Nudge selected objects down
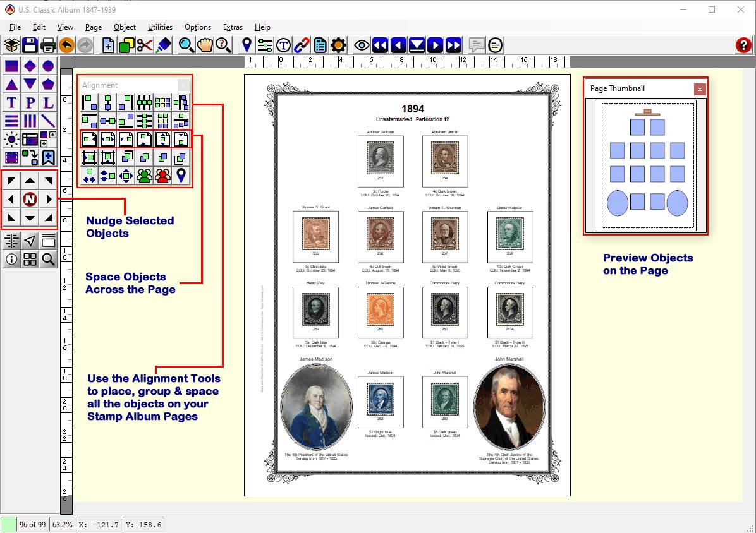 30,218
